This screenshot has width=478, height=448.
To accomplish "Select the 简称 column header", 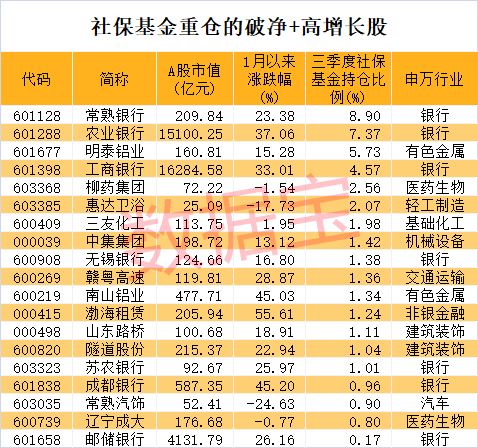I will pyautogui.click(x=114, y=79).
